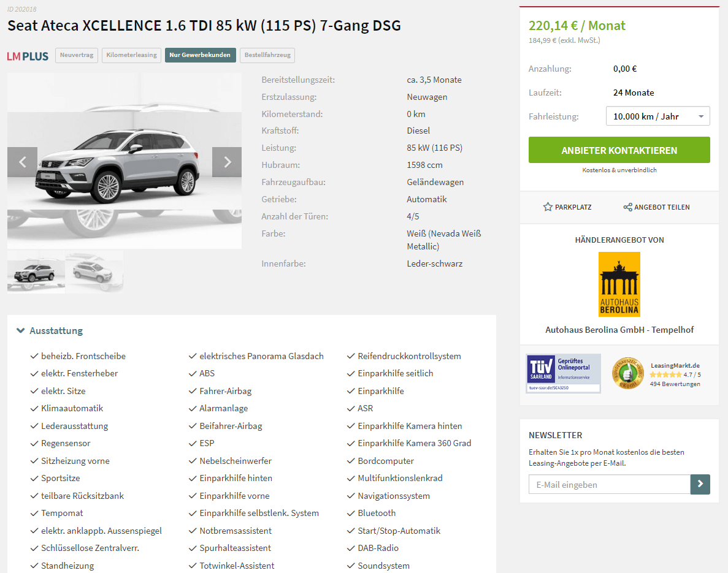
Task: Show previous car image with left arrow
Action: (22, 162)
